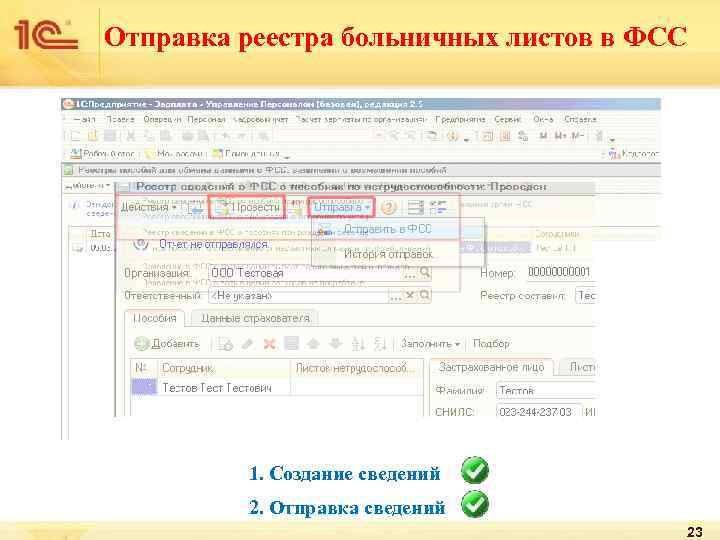Image resolution: width=720 pixels, height=540 pixels.
Task: Open the Операции menu
Action: [x=162, y=119]
